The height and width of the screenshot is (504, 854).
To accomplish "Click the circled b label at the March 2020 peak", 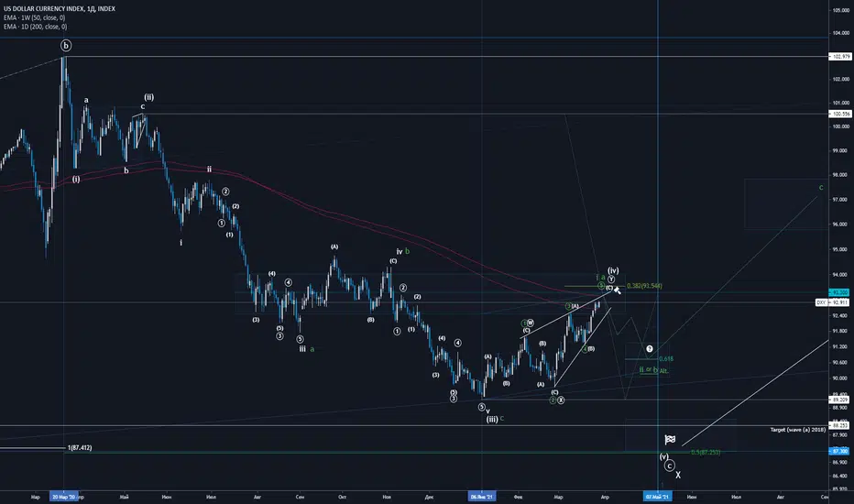I will [65, 45].
